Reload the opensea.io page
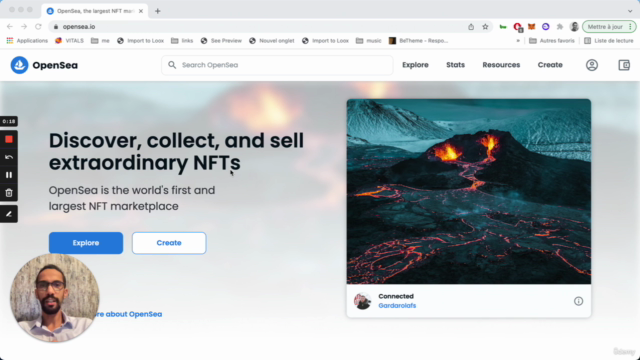 tap(38, 27)
